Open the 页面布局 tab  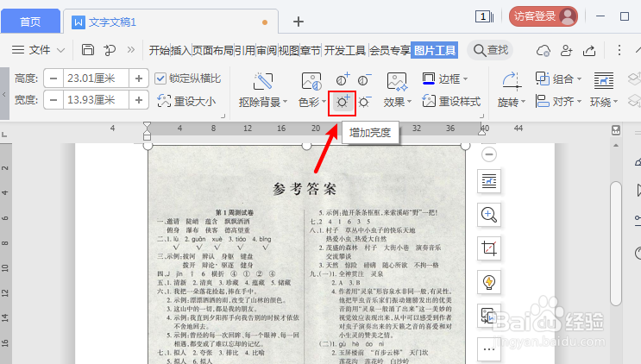click(x=212, y=50)
